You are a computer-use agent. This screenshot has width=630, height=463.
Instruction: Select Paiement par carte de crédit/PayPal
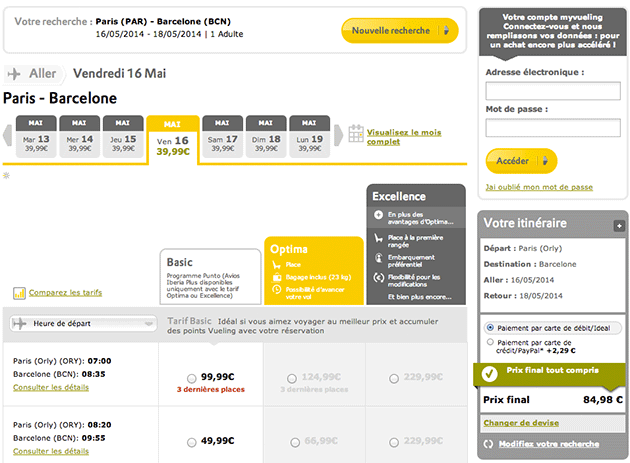[490, 342]
